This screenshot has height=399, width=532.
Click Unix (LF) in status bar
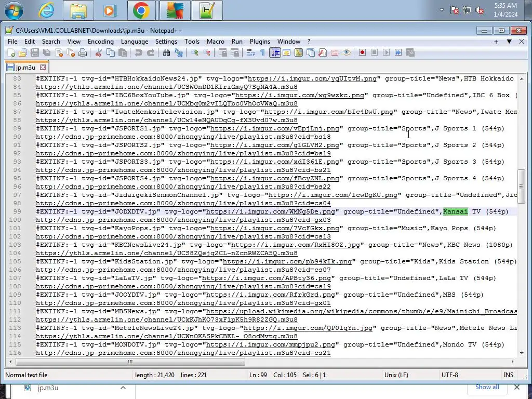[x=396, y=375]
